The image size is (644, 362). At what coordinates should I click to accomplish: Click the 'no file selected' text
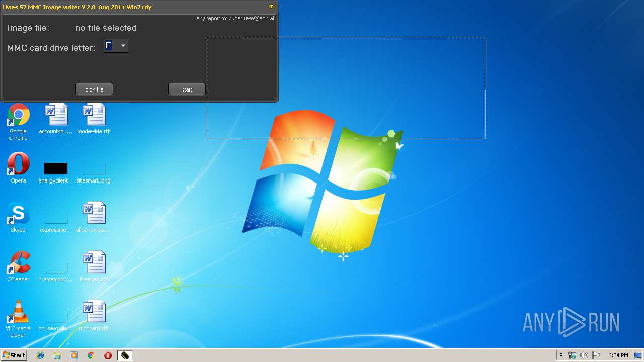(106, 28)
